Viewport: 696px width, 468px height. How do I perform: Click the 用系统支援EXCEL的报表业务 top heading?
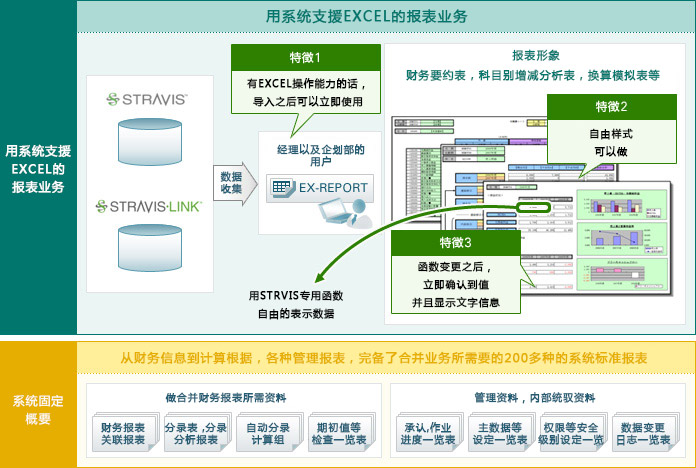point(366,17)
